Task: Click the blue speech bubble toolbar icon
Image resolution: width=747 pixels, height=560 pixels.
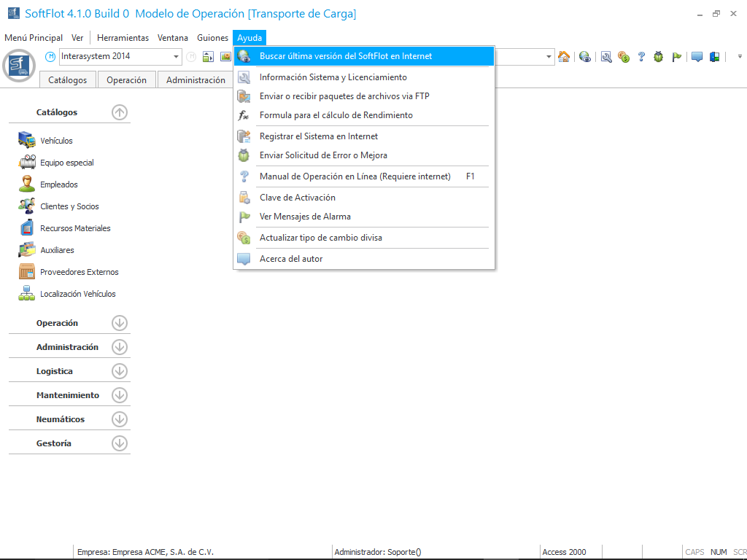Action: pyautogui.click(x=697, y=57)
